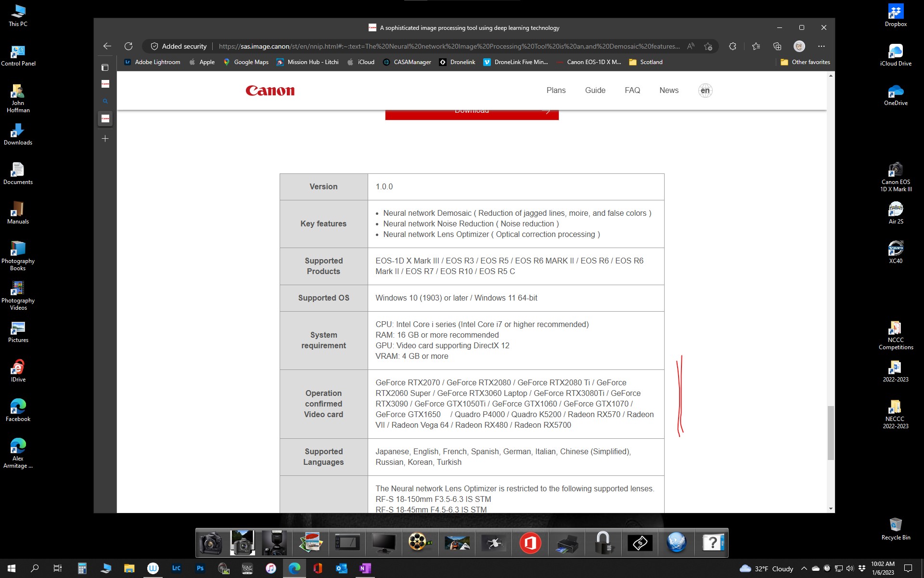Click the page vertical scrollbar thumb
The width and height of the screenshot is (924, 578).
[831, 433]
